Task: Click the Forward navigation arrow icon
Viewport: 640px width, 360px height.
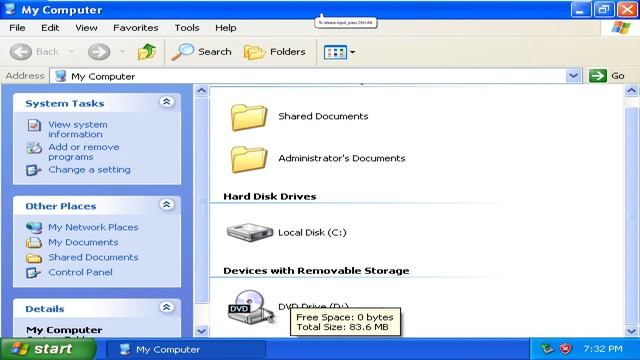Action: pyautogui.click(x=99, y=52)
